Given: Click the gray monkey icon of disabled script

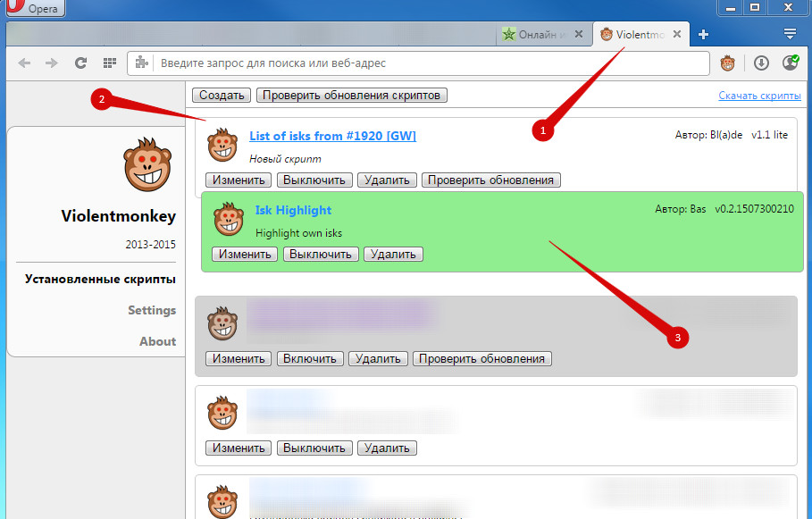Looking at the screenshot, I should pyautogui.click(x=222, y=323).
